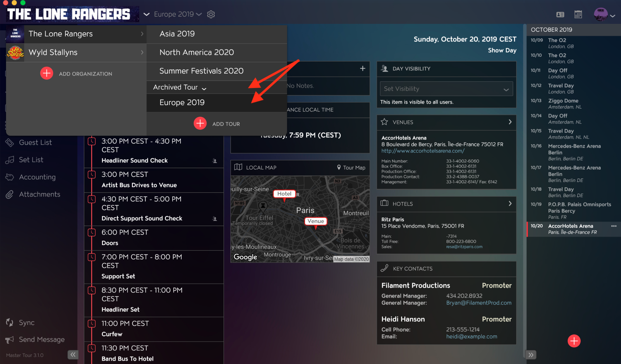Viewport: 621px width, 364px height.
Task: Click the Sync arrows icon
Action: point(9,322)
